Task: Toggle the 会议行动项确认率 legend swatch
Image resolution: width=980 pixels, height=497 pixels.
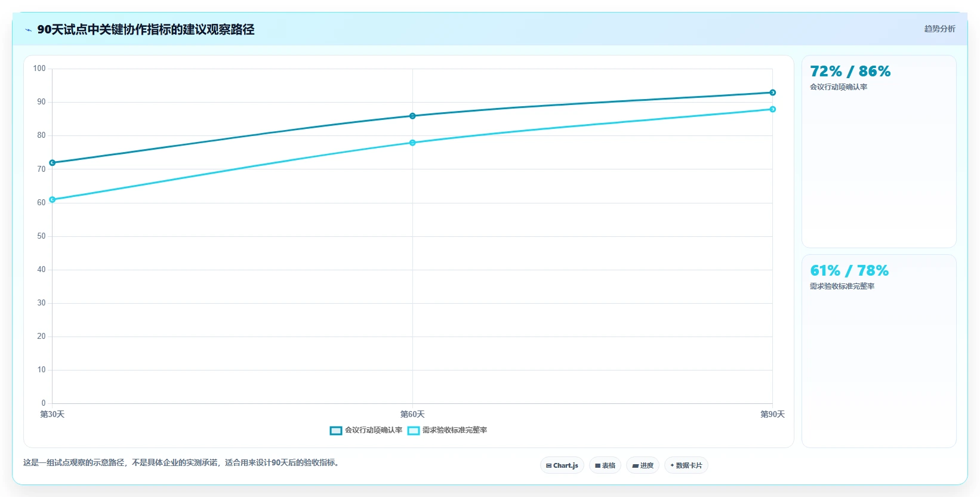Action: coord(336,430)
